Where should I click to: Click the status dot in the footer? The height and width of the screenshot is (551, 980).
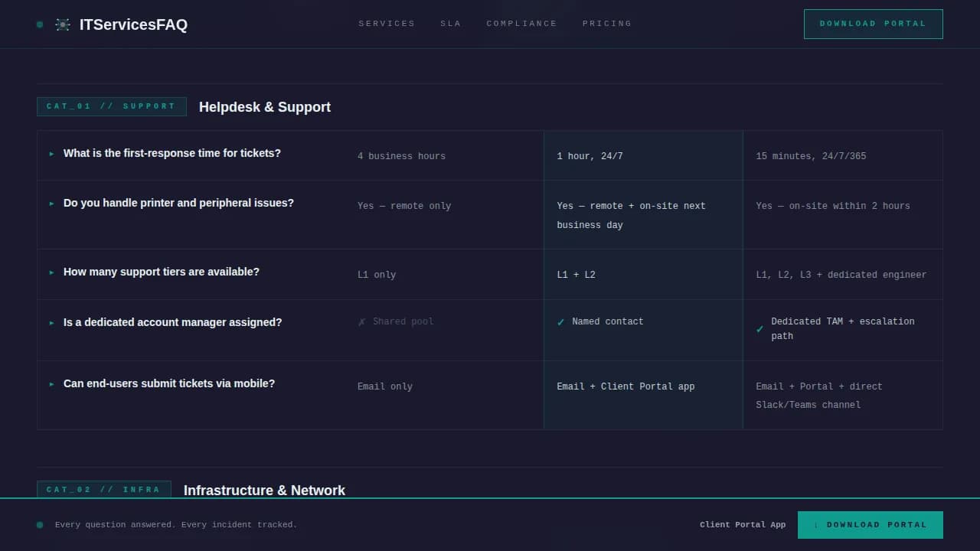point(39,525)
